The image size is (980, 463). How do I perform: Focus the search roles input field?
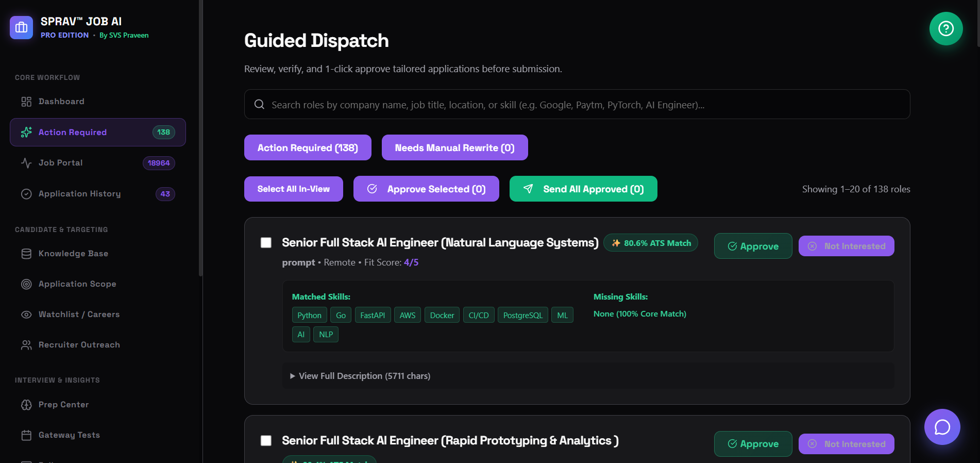577,104
